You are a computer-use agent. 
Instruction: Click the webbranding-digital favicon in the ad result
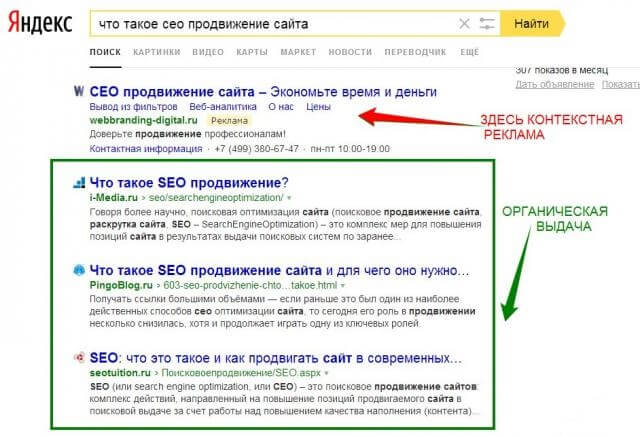click(x=79, y=90)
